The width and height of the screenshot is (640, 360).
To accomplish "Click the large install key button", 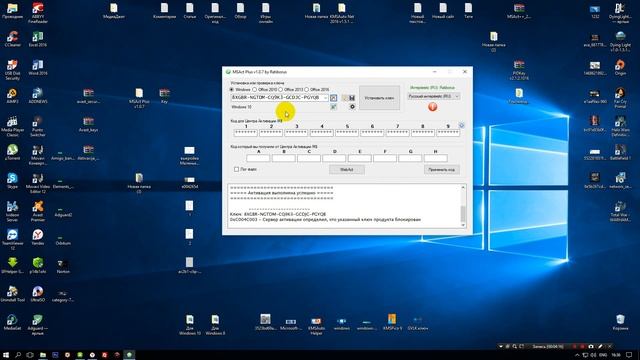I will [x=379, y=98].
